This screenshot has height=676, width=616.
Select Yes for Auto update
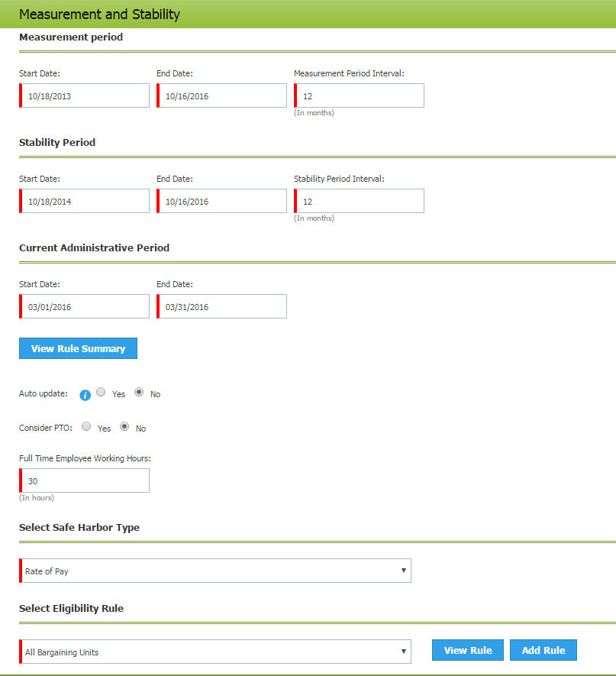101,392
